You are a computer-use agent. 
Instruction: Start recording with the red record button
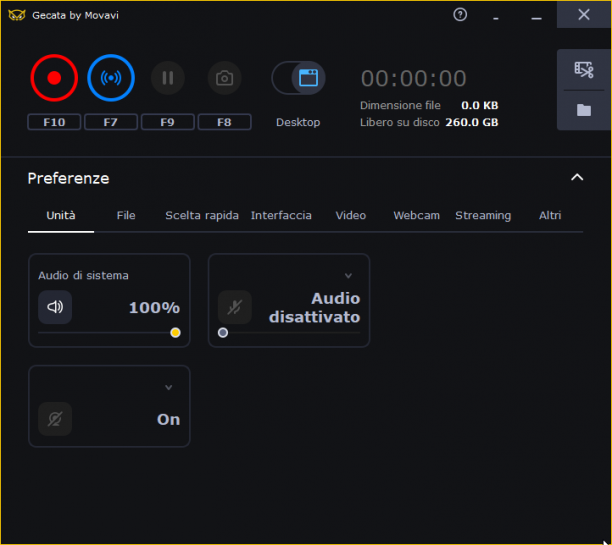coord(54,78)
